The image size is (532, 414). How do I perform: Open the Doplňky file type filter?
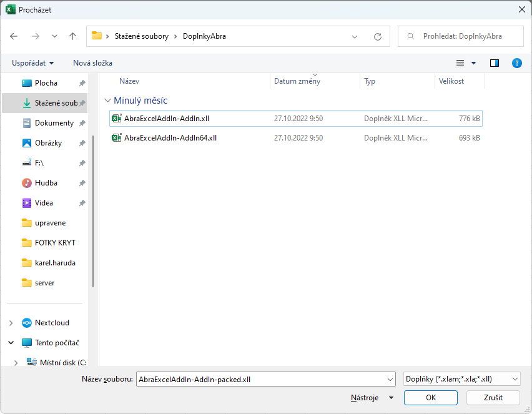(462, 379)
